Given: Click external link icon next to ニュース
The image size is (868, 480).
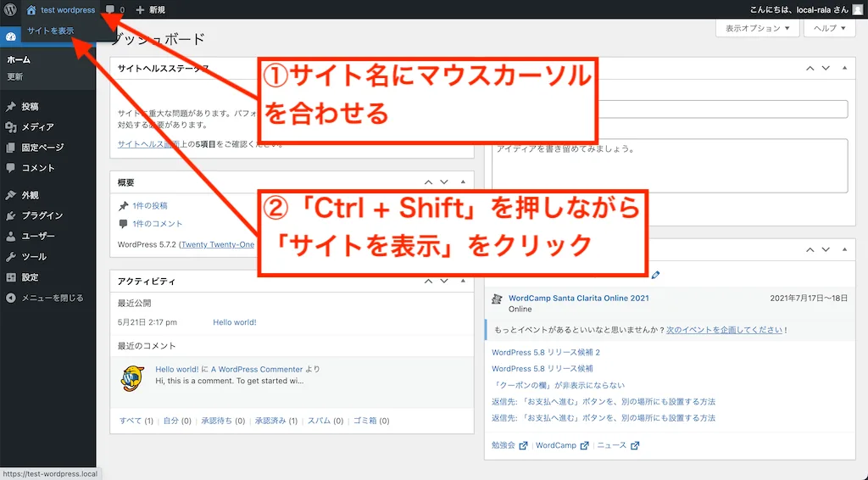Looking at the screenshot, I should [x=635, y=446].
